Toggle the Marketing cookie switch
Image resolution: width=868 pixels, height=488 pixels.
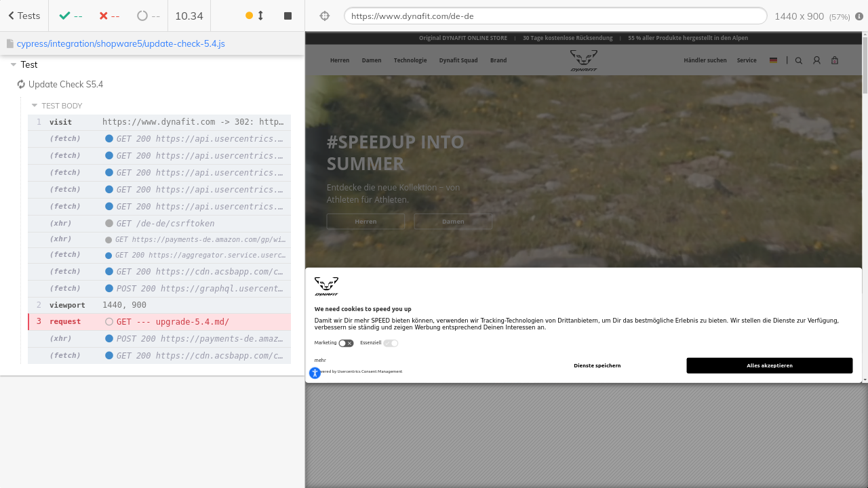346,344
